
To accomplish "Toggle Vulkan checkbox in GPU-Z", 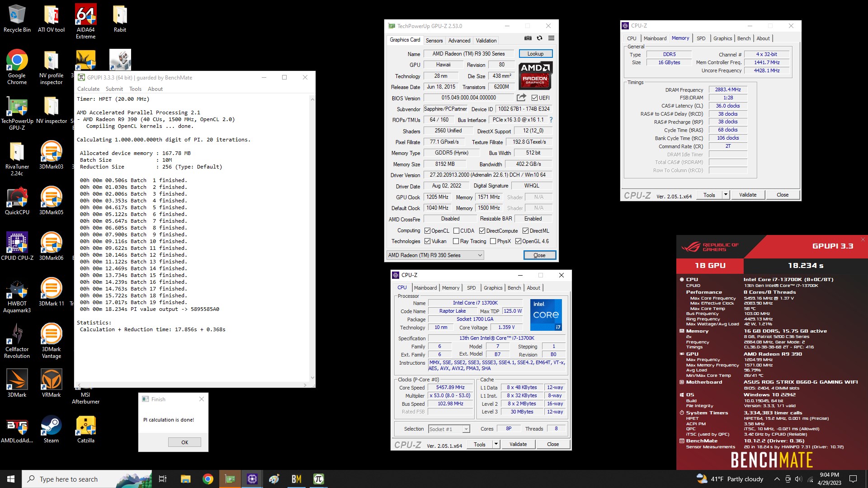I will 427,241.
